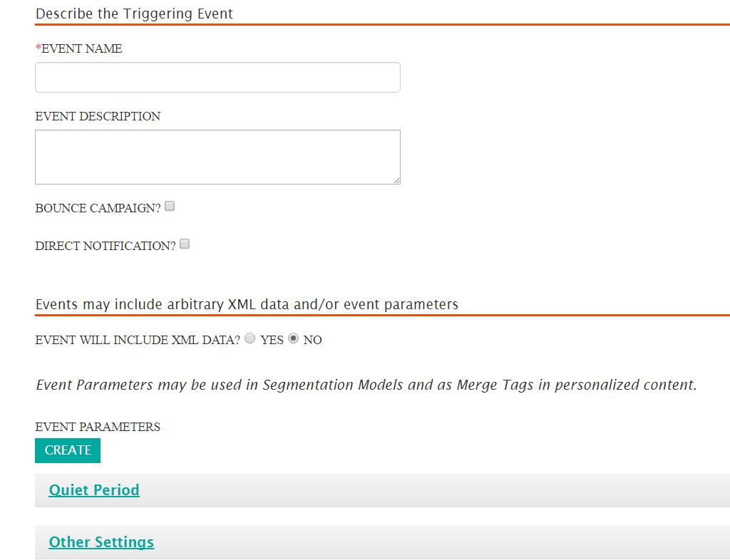
Task: Click the NO label text
Action: click(x=312, y=340)
